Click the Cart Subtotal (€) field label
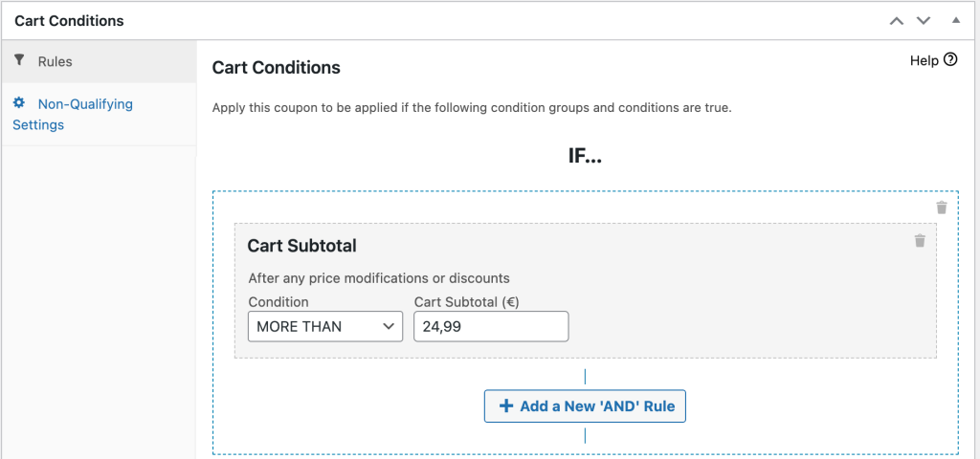980x459 pixels. pos(467,301)
